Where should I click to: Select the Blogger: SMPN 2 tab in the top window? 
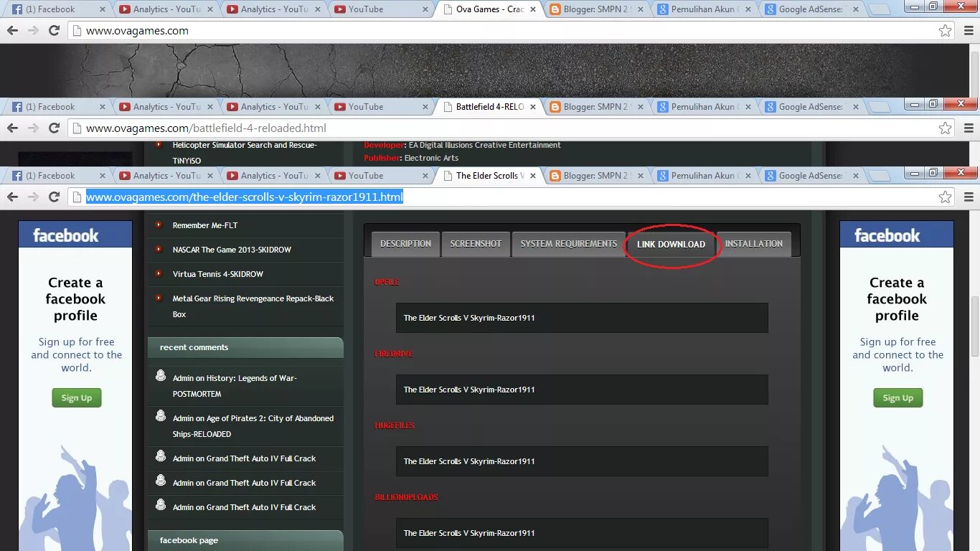(x=595, y=9)
